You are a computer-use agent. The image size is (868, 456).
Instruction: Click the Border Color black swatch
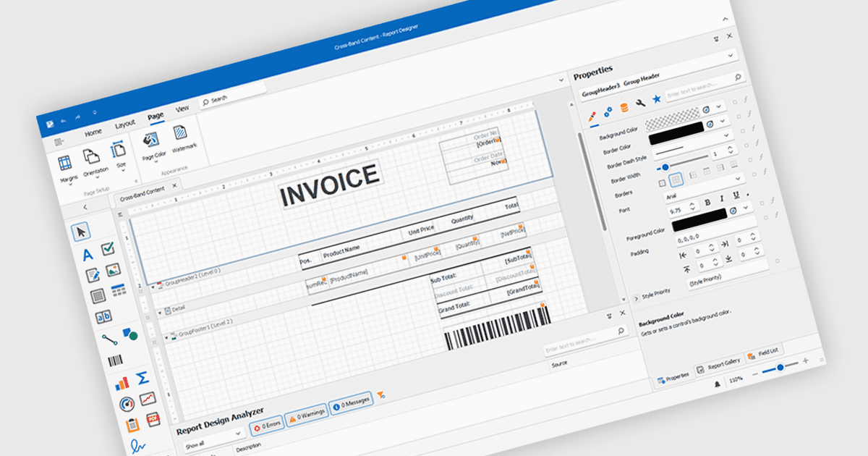coord(677,133)
